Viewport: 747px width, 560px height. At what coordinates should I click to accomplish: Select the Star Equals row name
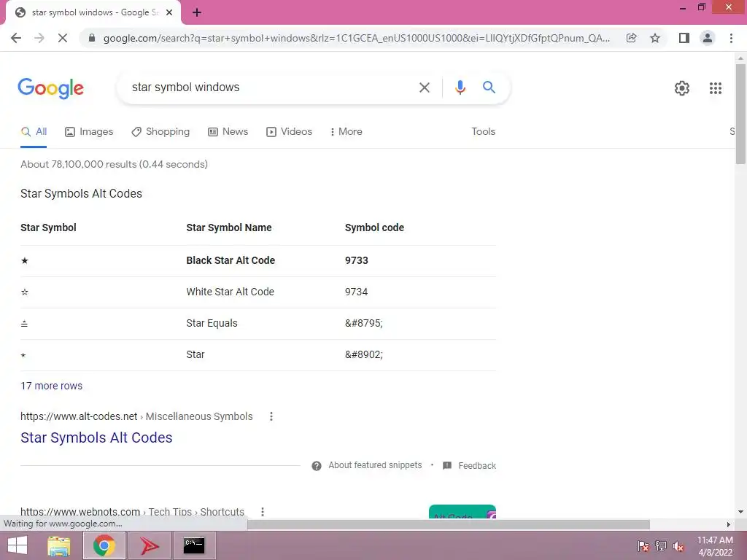pyautogui.click(x=212, y=323)
